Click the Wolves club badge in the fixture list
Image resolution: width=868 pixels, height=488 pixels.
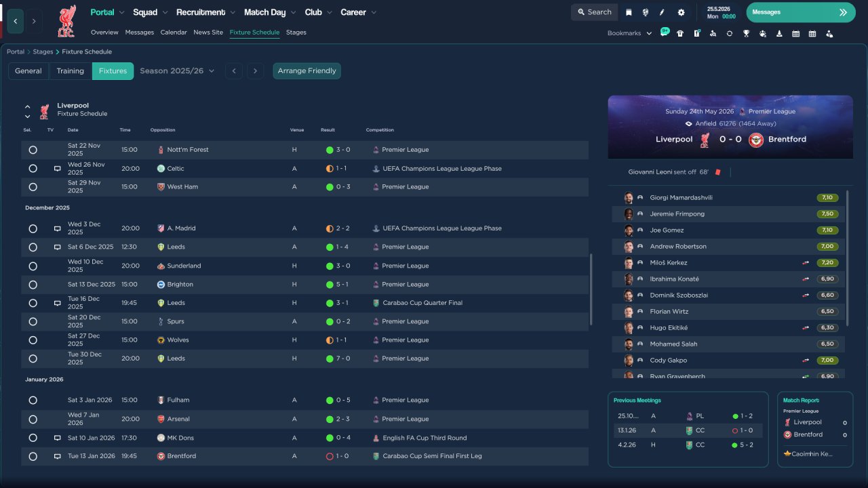point(161,340)
